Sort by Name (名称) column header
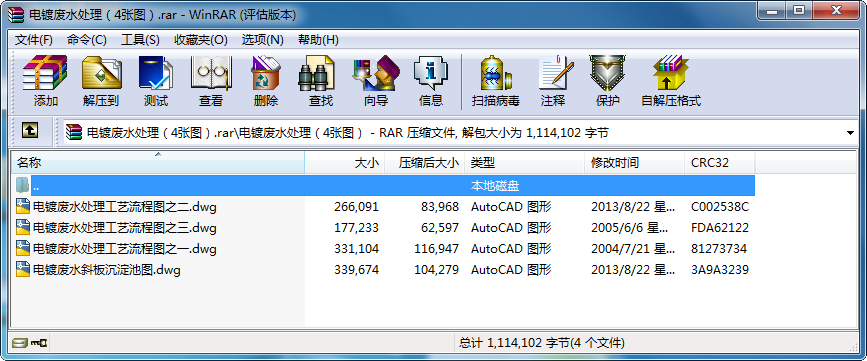The image size is (867, 361). click(158, 163)
